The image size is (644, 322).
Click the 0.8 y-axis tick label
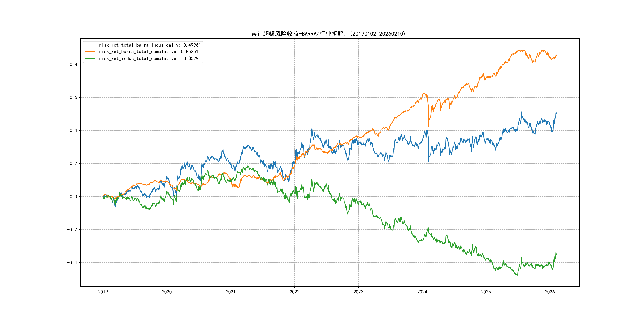[73, 65]
